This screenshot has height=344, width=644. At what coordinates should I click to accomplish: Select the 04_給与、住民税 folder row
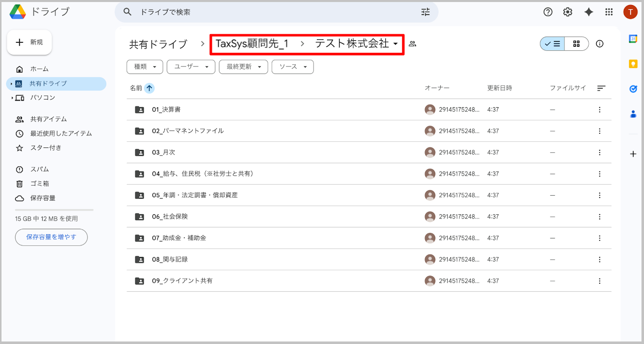tap(369, 174)
